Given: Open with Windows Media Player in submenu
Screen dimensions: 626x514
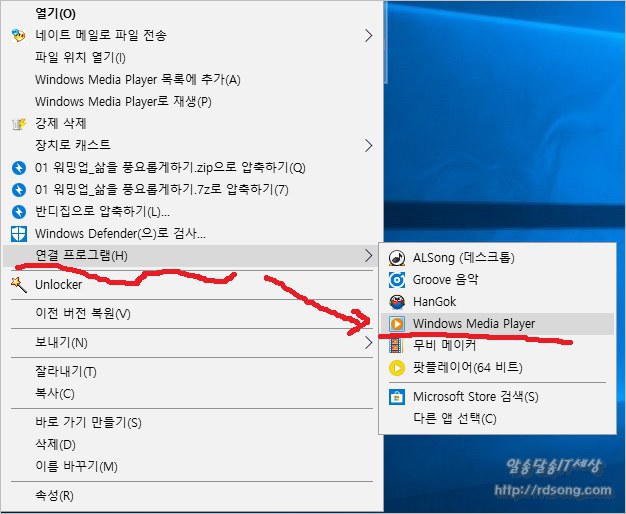Looking at the screenshot, I should [497, 324].
